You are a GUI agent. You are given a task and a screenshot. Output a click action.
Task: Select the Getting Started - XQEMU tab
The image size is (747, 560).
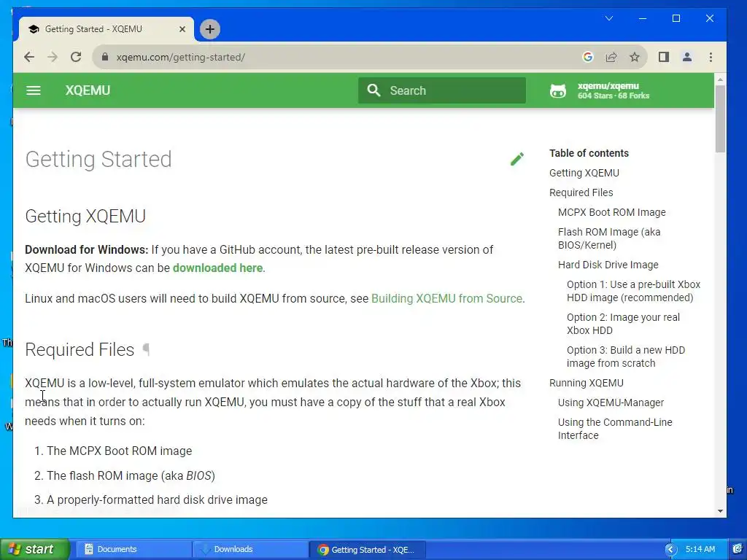click(x=105, y=29)
